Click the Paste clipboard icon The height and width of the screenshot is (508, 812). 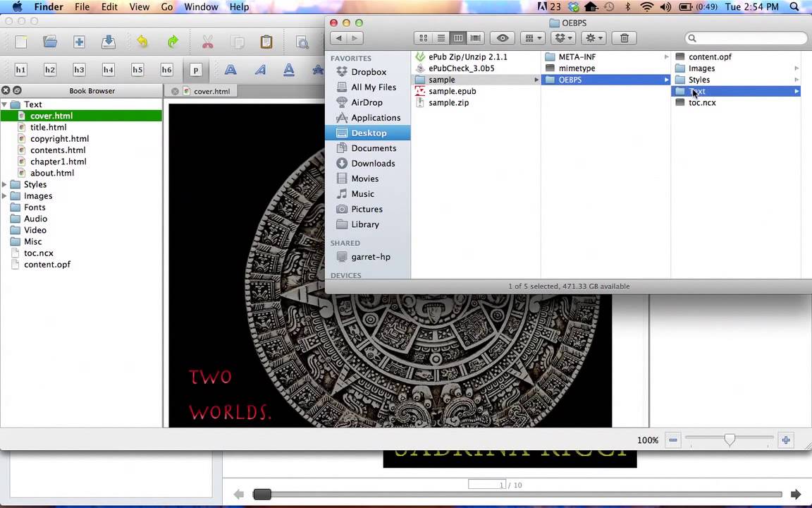coord(266,42)
